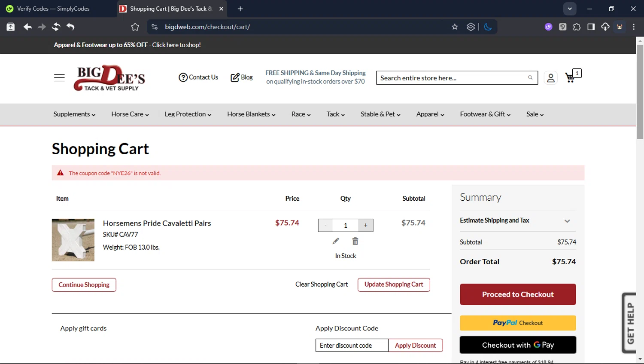Open the user account icon
The height and width of the screenshot is (364, 644).
click(550, 78)
